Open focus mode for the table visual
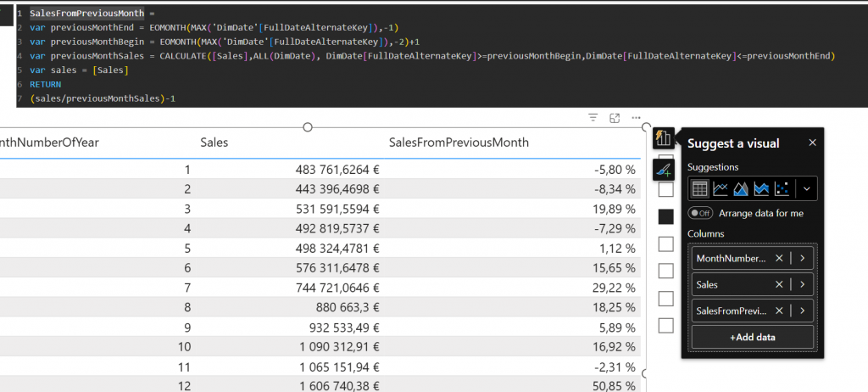The width and height of the screenshot is (868, 392). coord(615,118)
